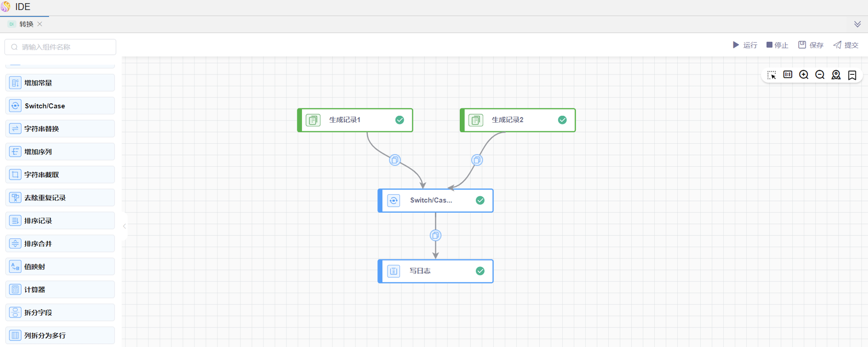868x347 pixels.
Task: Activate the marquee selection tool icon
Action: [x=771, y=75]
